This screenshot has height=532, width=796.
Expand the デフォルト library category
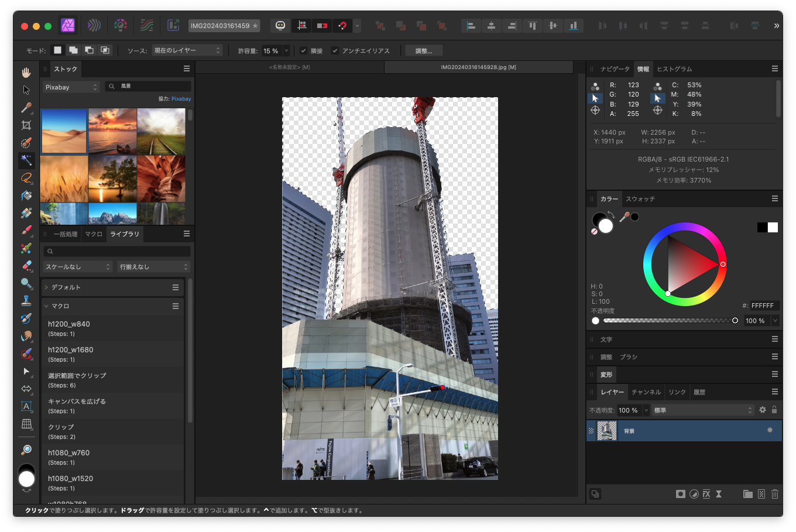46,287
